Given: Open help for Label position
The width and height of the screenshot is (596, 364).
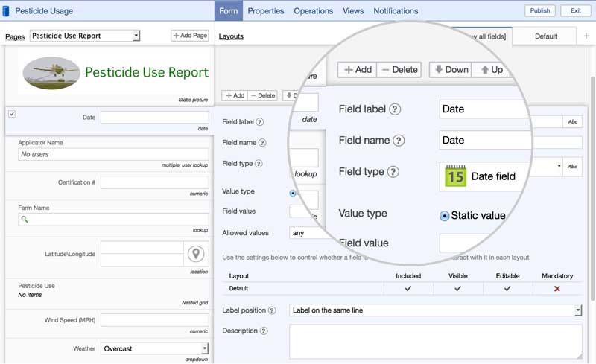Looking at the screenshot, I should click(272, 310).
